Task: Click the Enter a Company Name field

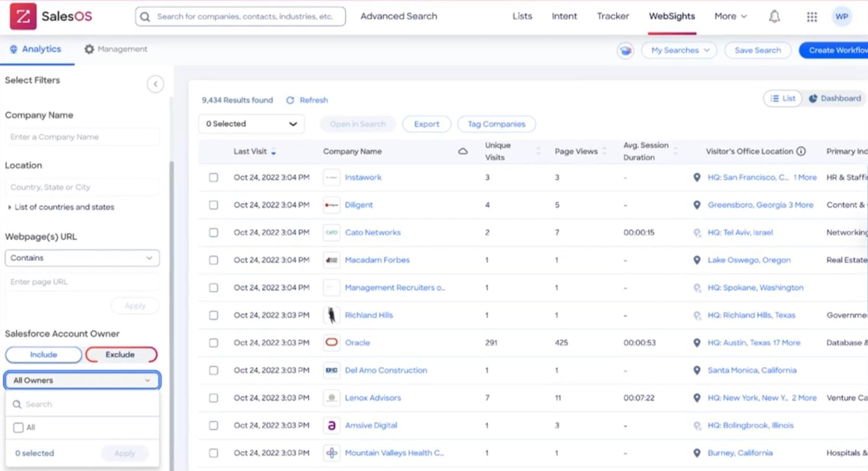Action: click(x=82, y=137)
